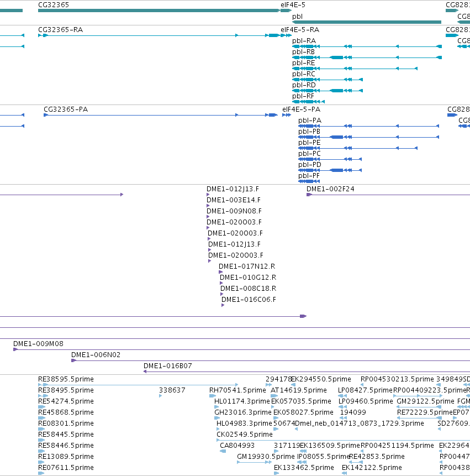Select the DME1-003E14.F clone end
Viewport: 470px width, 476px height.
pyautogui.click(x=234, y=200)
